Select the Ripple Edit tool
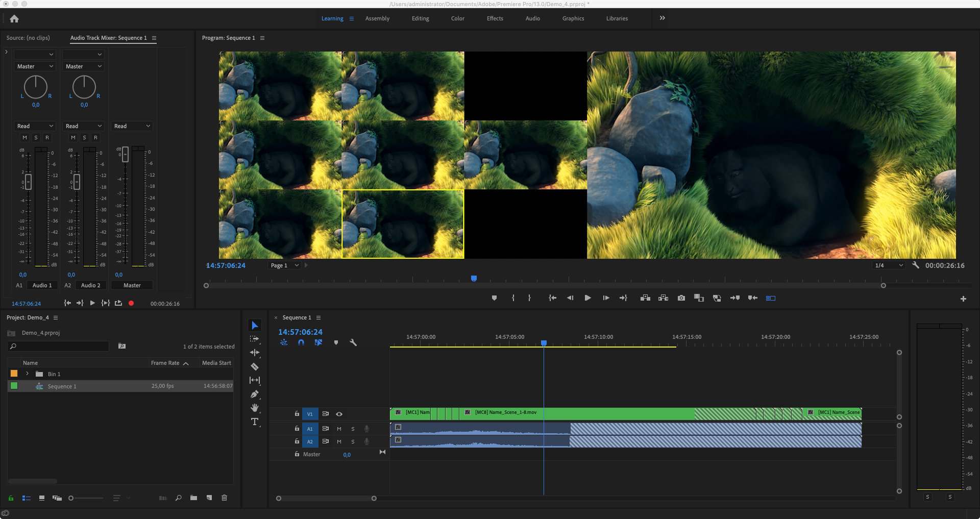The height and width of the screenshot is (519, 980). pos(255,353)
